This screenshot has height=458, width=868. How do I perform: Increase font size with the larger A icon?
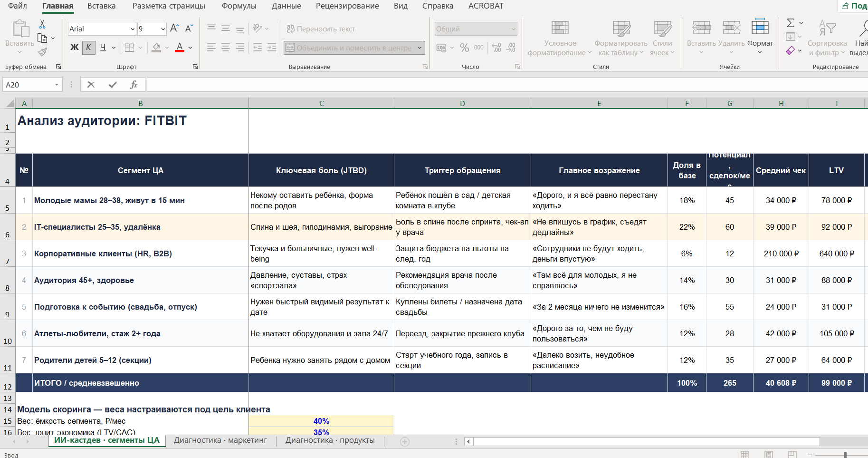[x=174, y=29]
